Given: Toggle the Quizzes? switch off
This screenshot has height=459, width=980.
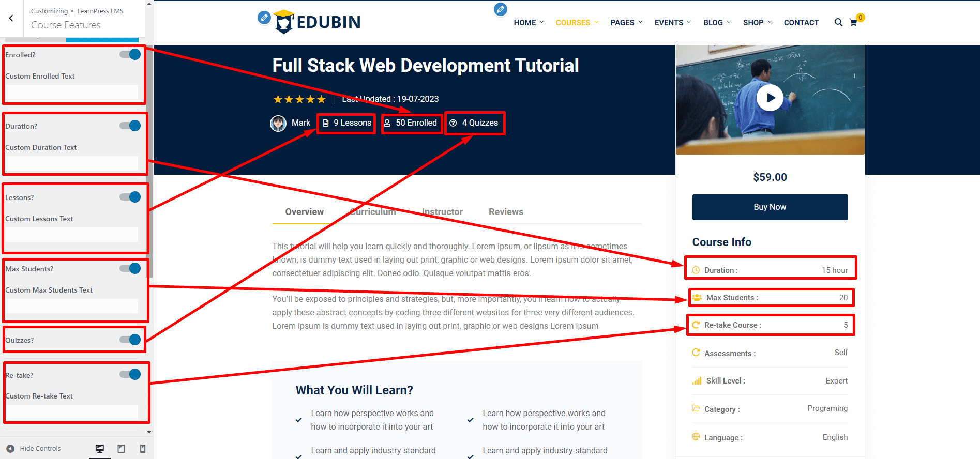Looking at the screenshot, I should 130,340.
